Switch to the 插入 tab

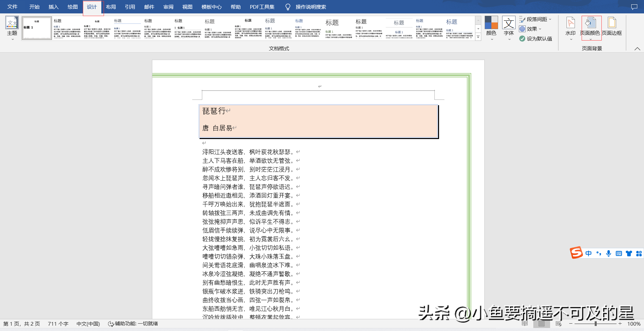pos(53,7)
